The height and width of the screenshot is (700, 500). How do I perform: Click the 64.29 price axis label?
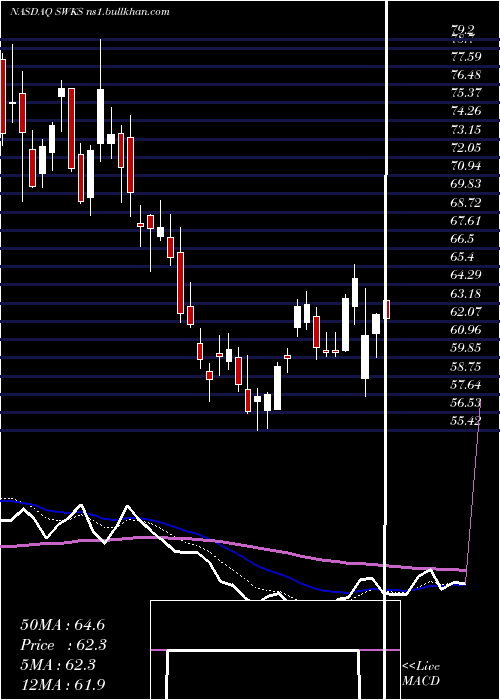click(466, 275)
